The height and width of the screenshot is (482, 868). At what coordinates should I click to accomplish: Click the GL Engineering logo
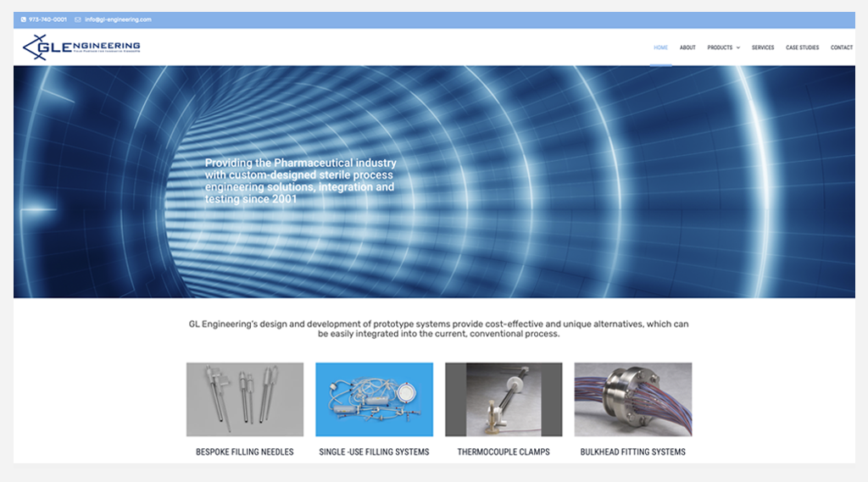pyautogui.click(x=81, y=47)
